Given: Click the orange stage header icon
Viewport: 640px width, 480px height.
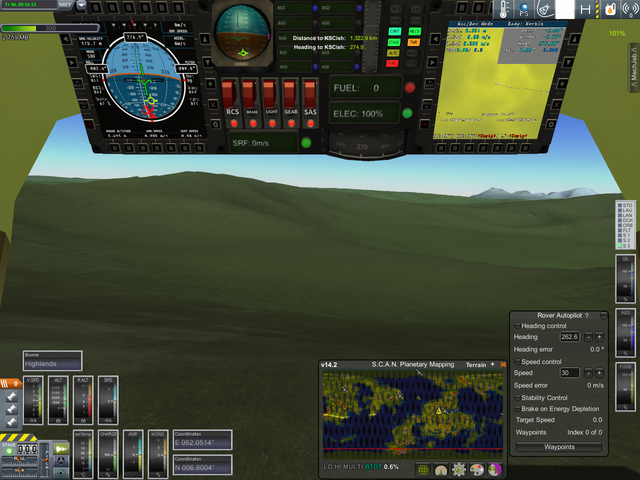Looking at the screenshot, I should point(10,384).
